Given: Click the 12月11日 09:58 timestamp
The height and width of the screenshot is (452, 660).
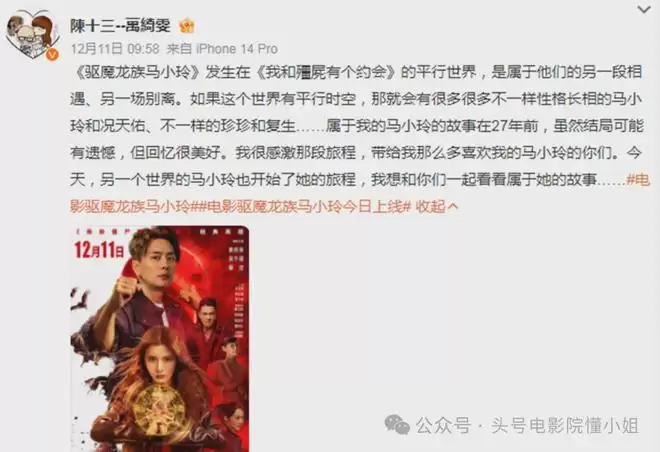Looking at the screenshot, I should pos(115,49).
